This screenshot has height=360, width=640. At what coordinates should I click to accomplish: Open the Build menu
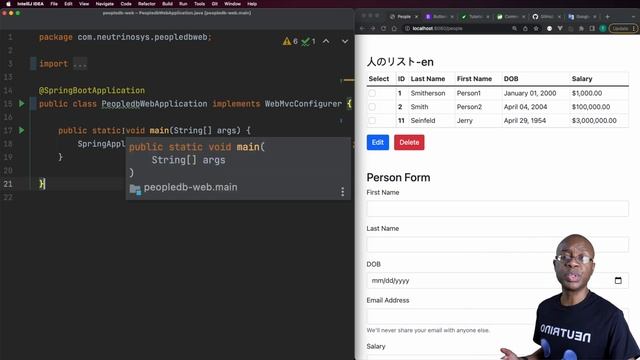pyautogui.click(x=167, y=4)
